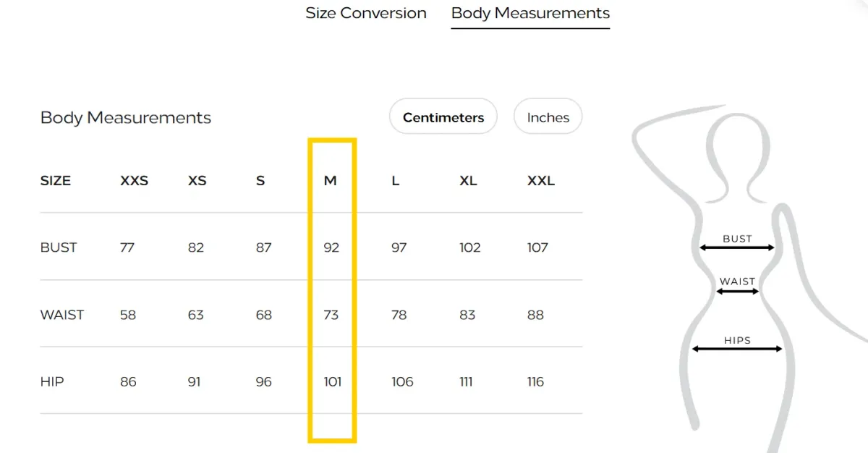The image size is (868, 453).
Task: Pick the XXL size column header
Action: click(541, 181)
